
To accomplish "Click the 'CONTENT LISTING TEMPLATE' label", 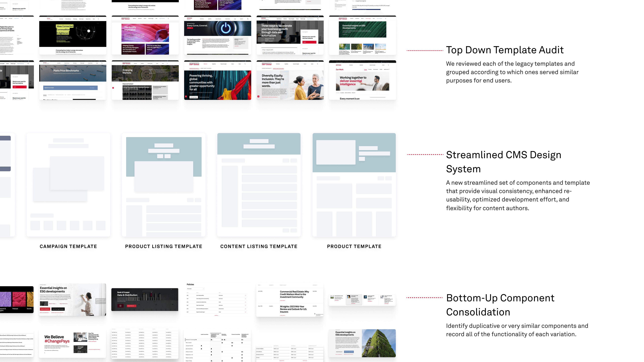I will click(x=259, y=247).
